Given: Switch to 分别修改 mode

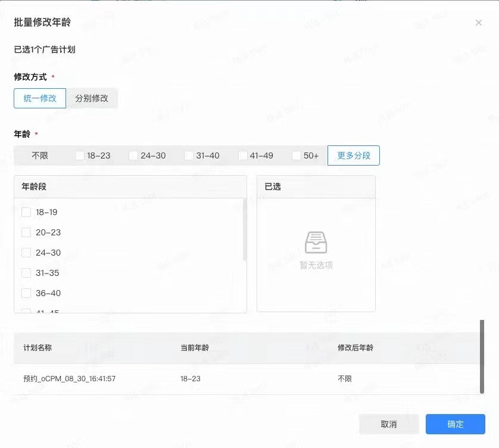Looking at the screenshot, I should point(92,98).
